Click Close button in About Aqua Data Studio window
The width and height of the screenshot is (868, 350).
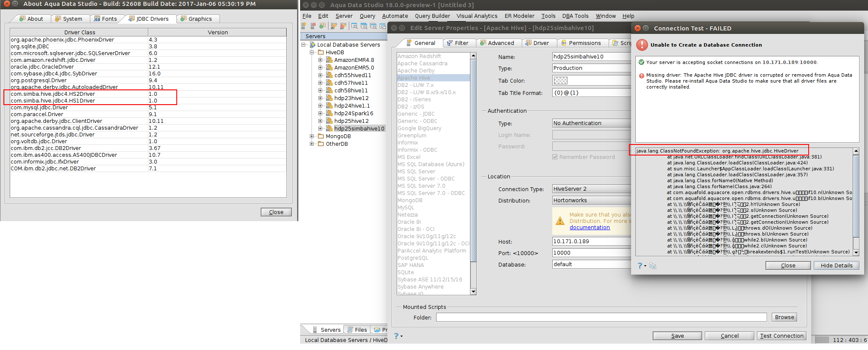276,212
